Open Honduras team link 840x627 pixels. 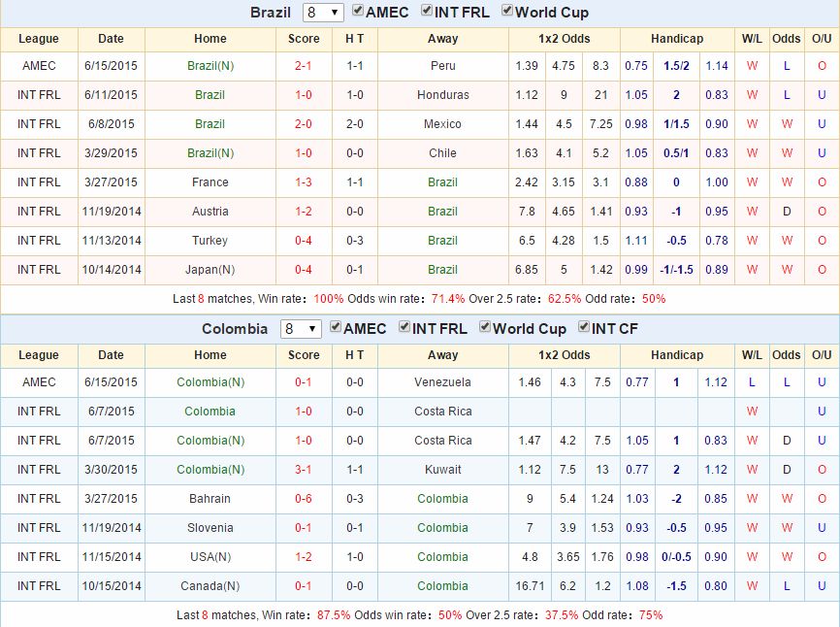pos(443,95)
